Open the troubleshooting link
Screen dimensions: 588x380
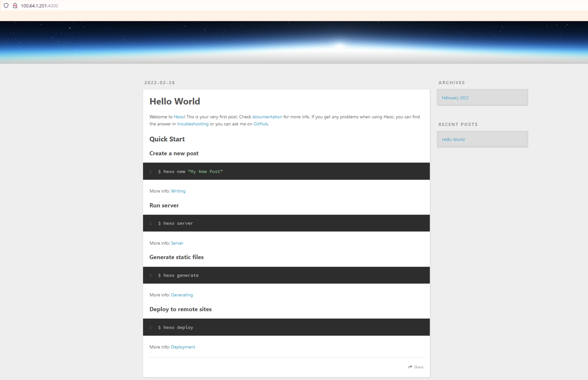pos(193,124)
